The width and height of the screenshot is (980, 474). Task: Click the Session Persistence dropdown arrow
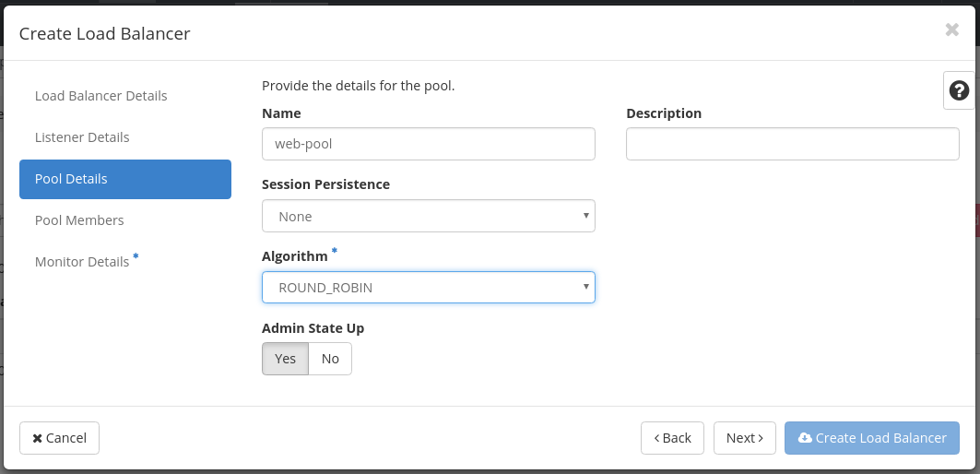point(585,215)
